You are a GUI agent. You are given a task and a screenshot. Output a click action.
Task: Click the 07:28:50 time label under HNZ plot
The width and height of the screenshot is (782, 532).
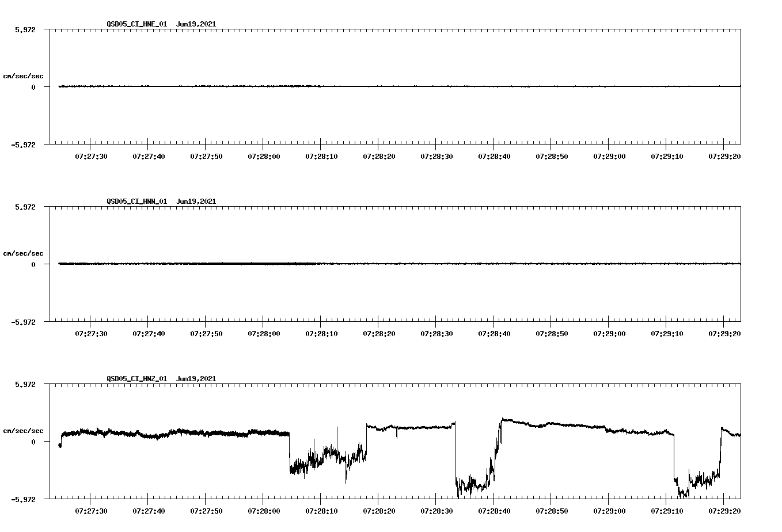click(552, 511)
